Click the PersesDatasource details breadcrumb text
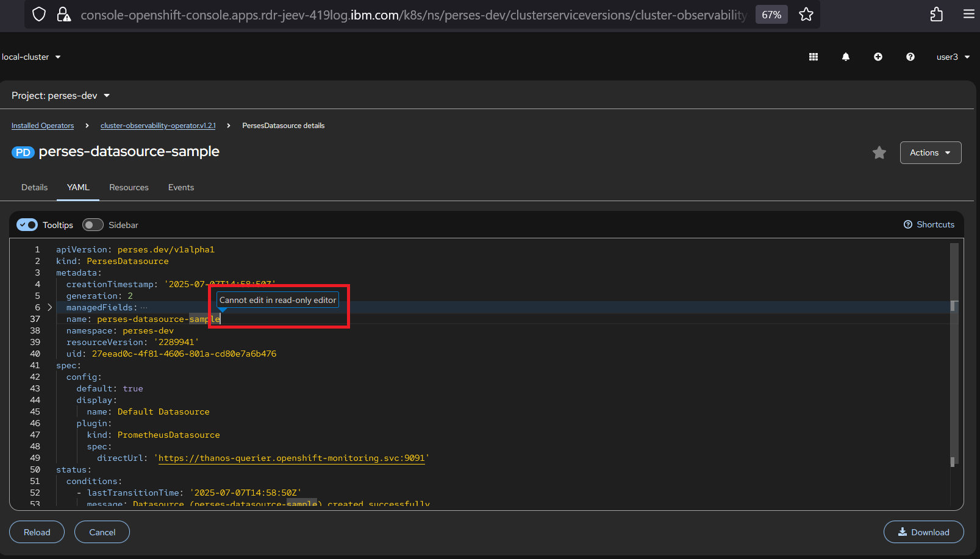Image resolution: width=980 pixels, height=559 pixels. coord(284,126)
